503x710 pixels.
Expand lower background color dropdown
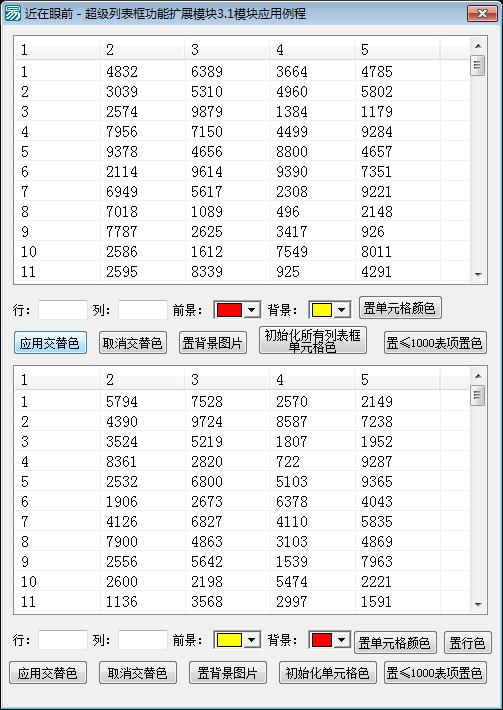[x=342, y=640]
